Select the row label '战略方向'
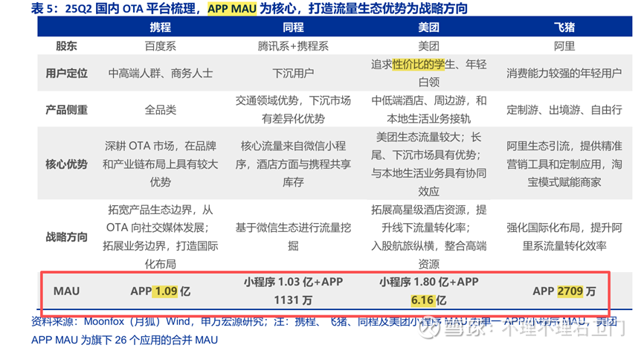 66,236
